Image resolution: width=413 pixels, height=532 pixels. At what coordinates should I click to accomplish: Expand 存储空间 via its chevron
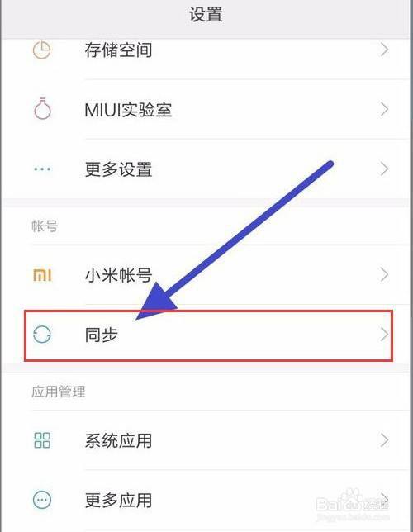(384, 50)
